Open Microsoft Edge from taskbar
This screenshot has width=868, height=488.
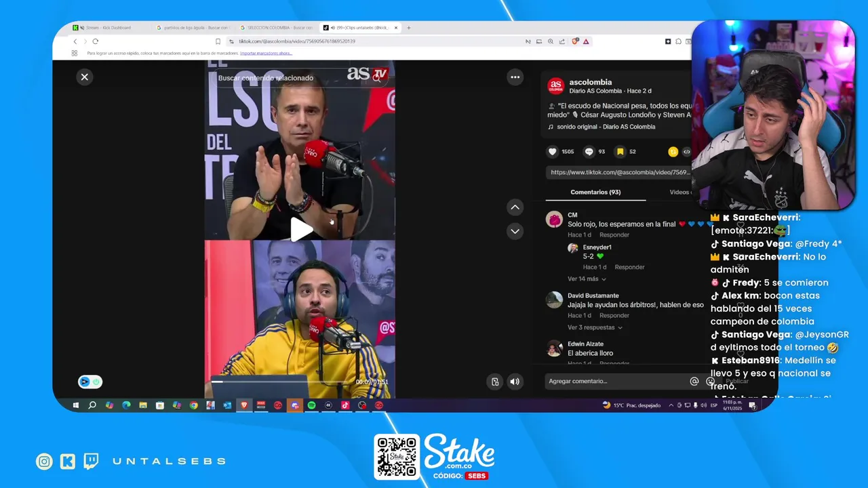click(126, 405)
